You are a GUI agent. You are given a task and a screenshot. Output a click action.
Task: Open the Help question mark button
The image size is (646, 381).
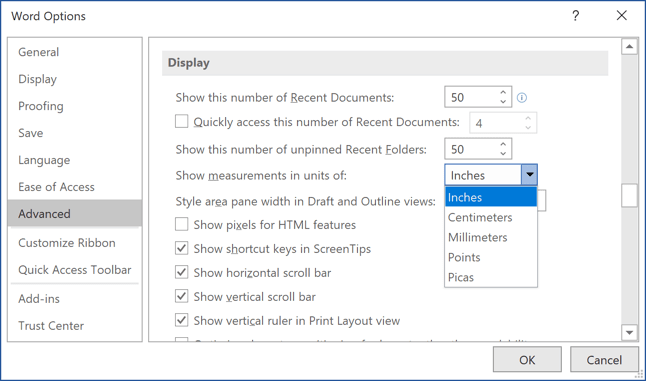[576, 16]
